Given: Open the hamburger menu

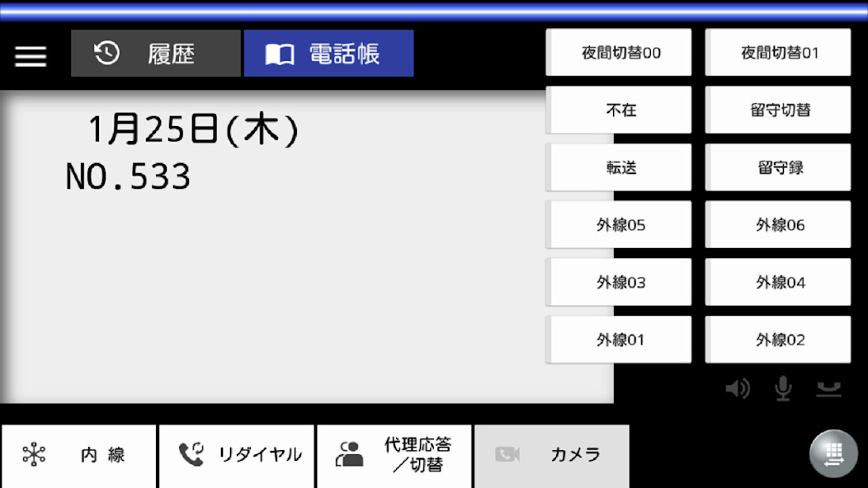Looking at the screenshot, I should pyautogui.click(x=31, y=56).
